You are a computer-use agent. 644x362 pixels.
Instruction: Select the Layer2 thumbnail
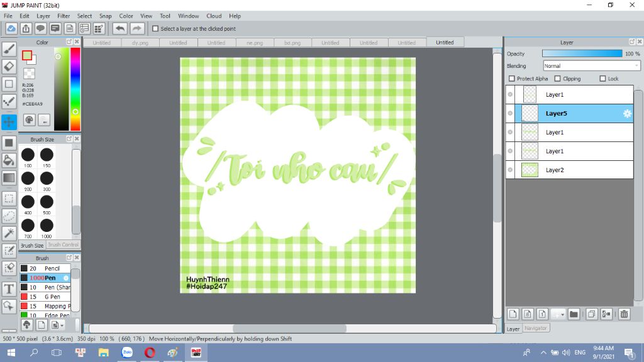(x=530, y=170)
